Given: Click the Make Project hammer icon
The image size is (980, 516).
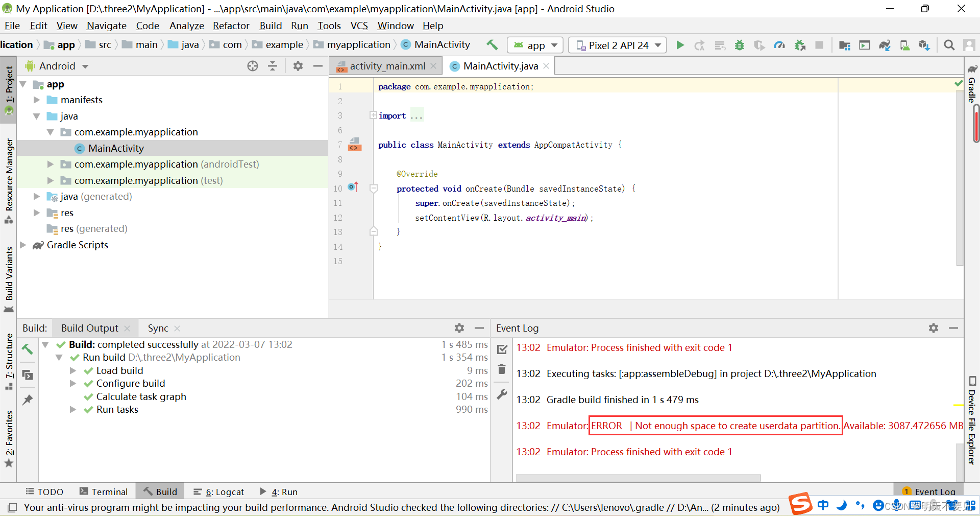Looking at the screenshot, I should pos(492,45).
